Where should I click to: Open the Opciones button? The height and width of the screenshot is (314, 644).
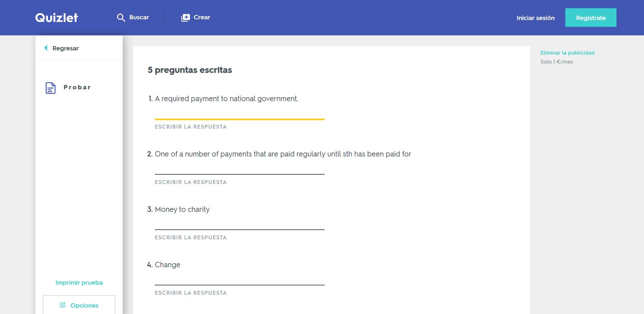(x=79, y=305)
